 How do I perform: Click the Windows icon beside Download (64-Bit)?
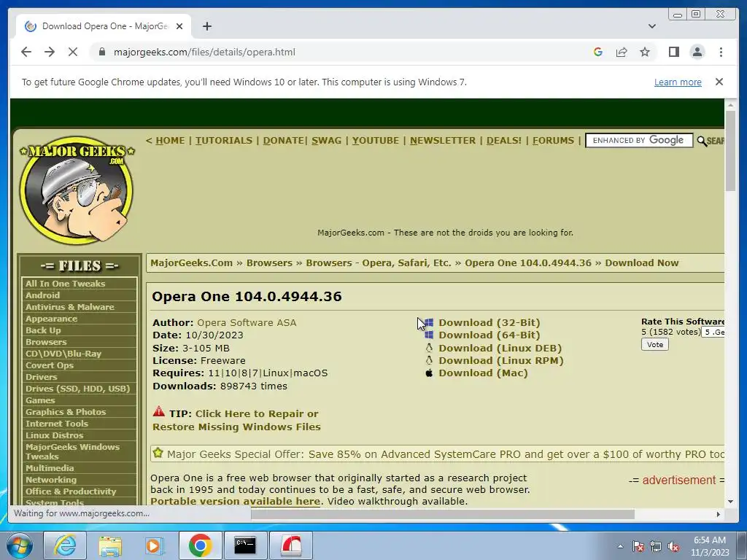429,335
